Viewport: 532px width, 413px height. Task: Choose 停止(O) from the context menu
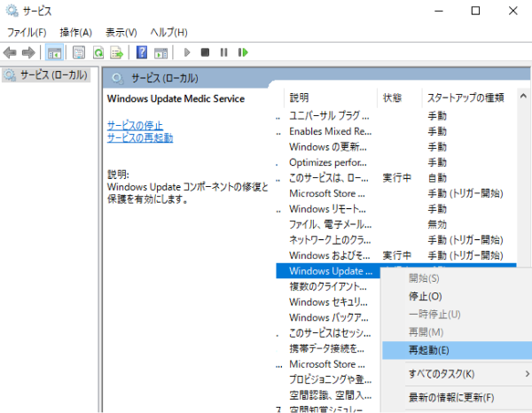425,296
